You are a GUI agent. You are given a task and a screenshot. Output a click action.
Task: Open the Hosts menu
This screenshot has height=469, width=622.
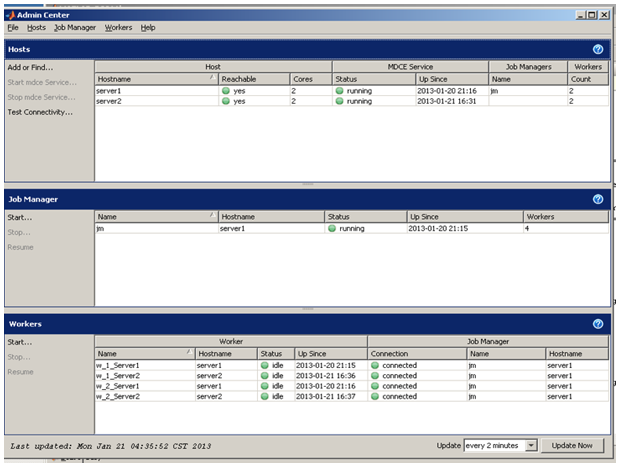pos(36,27)
